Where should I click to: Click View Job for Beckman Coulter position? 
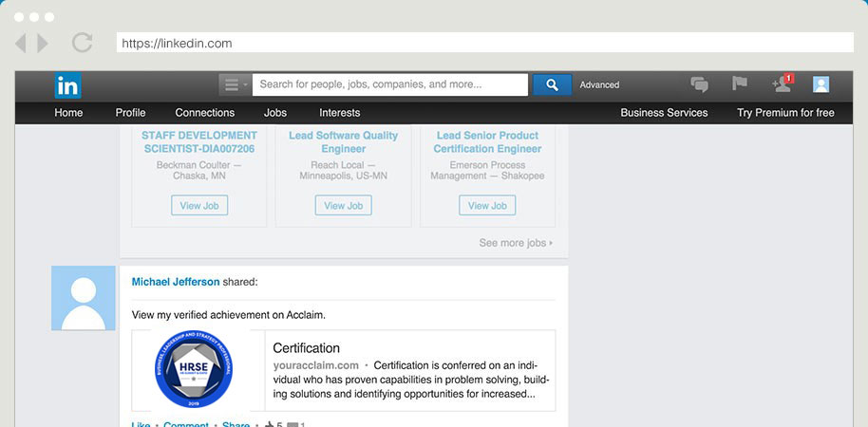[x=199, y=205]
